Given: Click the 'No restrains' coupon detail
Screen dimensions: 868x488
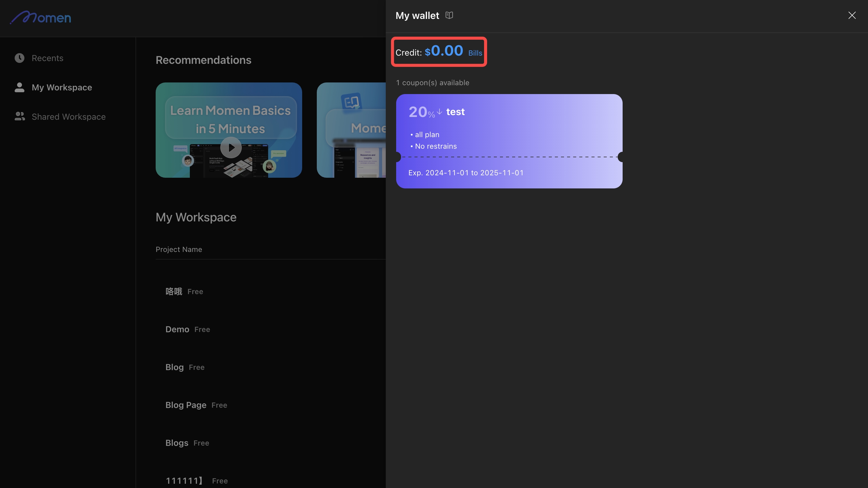Looking at the screenshot, I should point(436,146).
